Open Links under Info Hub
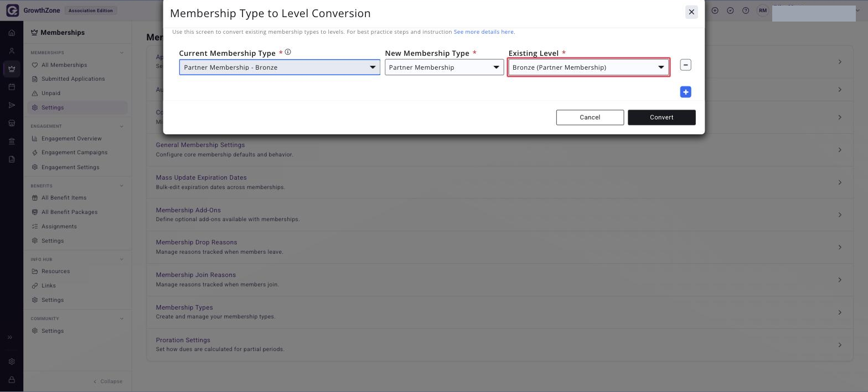The height and width of the screenshot is (392, 868). [x=77, y=286]
